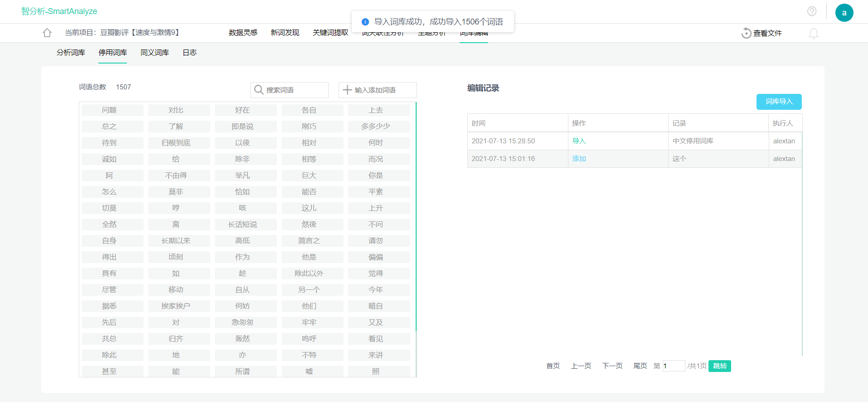
Task: Go to 下一页 in pagination
Action: point(612,366)
